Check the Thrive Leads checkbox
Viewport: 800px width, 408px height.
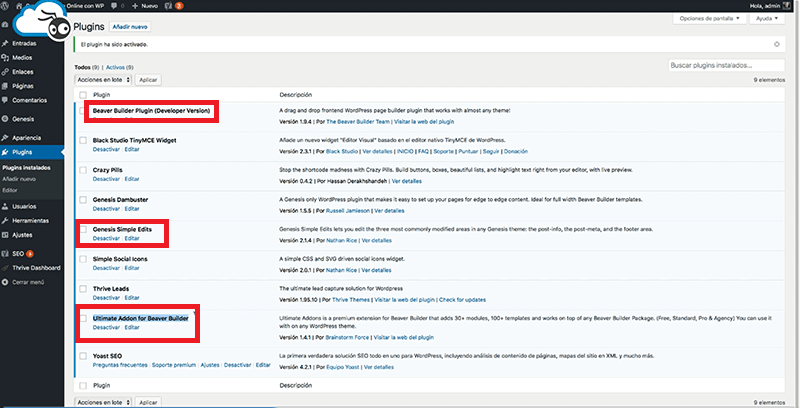coord(83,289)
